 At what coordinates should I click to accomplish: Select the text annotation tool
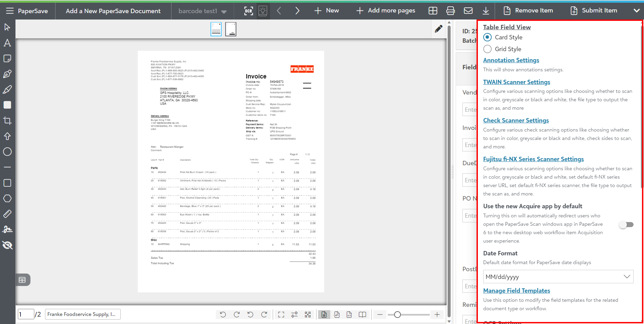coord(7,43)
